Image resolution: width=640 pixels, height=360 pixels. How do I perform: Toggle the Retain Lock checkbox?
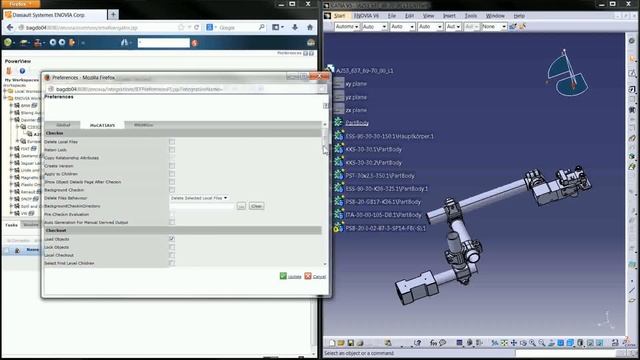(x=172, y=150)
